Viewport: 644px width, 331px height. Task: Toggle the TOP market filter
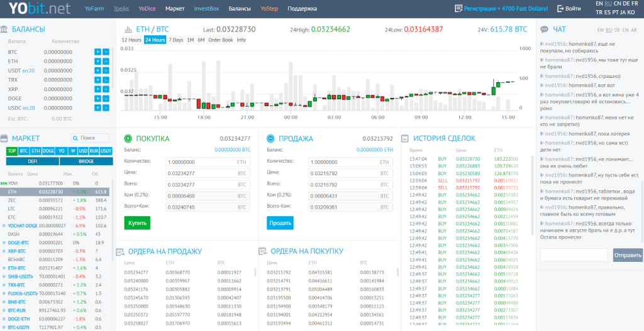click(12, 151)
